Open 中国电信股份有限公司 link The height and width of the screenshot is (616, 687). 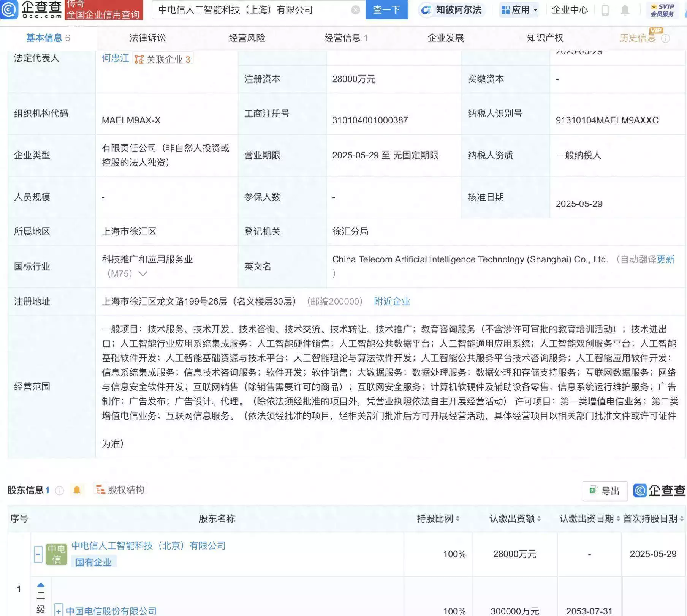[x=111, y=611]
